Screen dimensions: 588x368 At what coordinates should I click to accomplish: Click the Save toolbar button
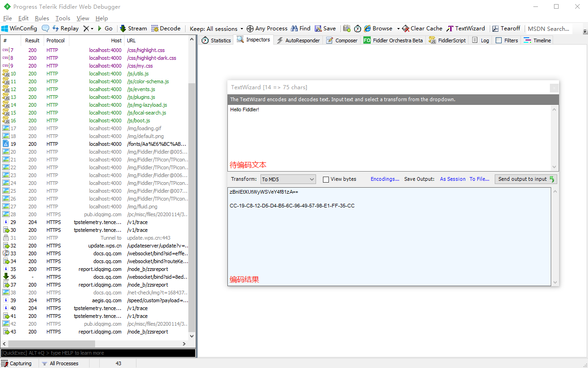coord(325,29)
